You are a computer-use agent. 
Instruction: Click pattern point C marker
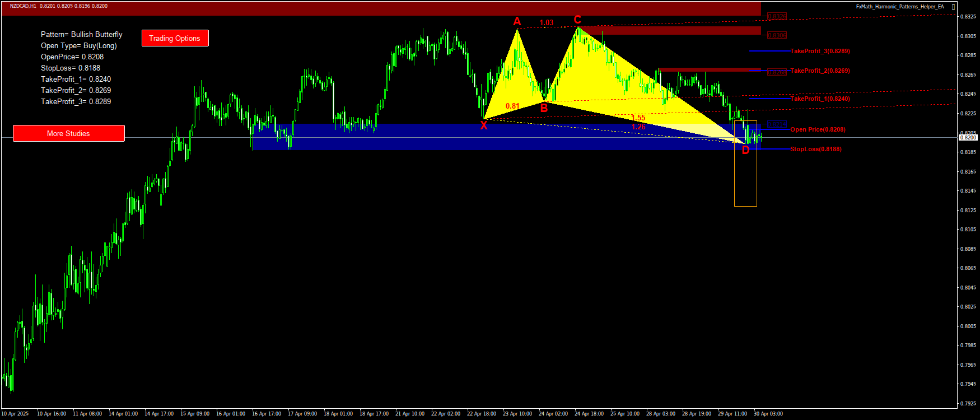tap(577, 20)
